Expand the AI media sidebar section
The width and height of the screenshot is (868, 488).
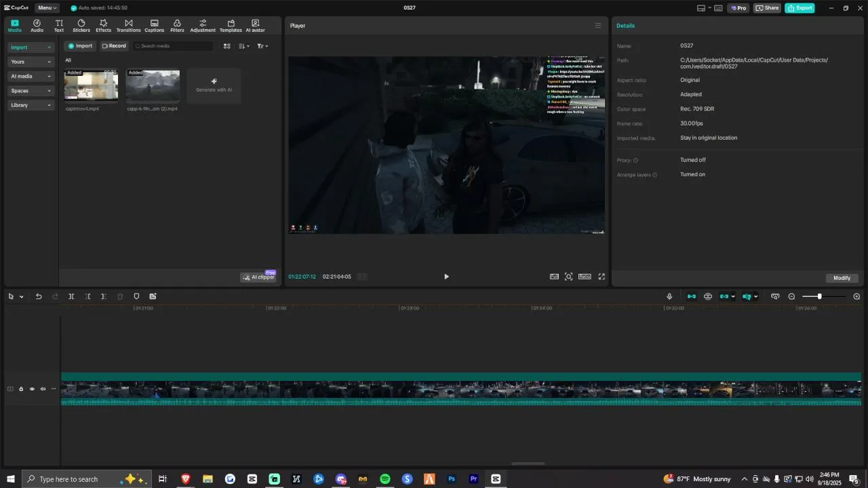point(31,77)
